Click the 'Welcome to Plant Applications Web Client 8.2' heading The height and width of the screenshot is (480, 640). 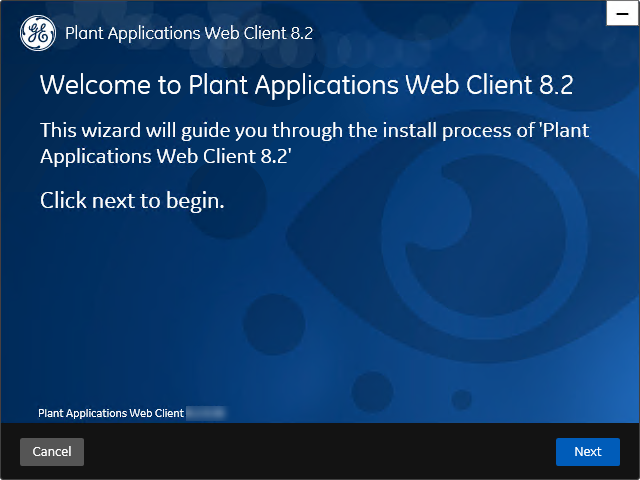tap(307, 85)
